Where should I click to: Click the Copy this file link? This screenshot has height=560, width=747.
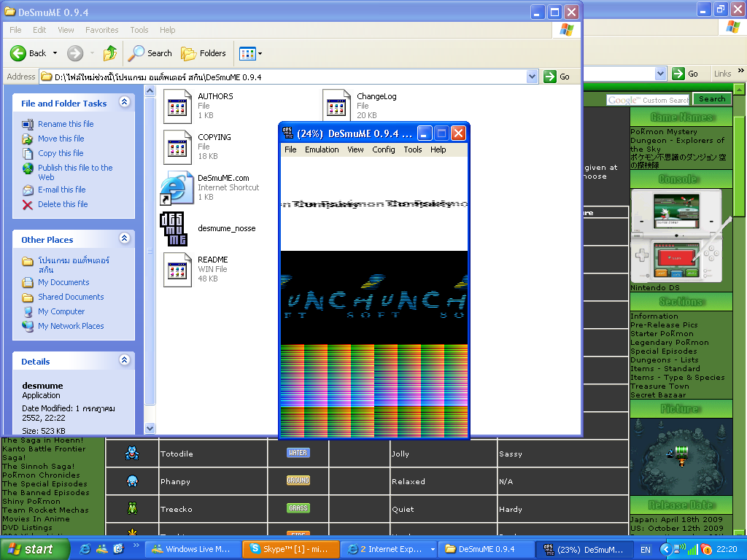[x=61, y=153]
